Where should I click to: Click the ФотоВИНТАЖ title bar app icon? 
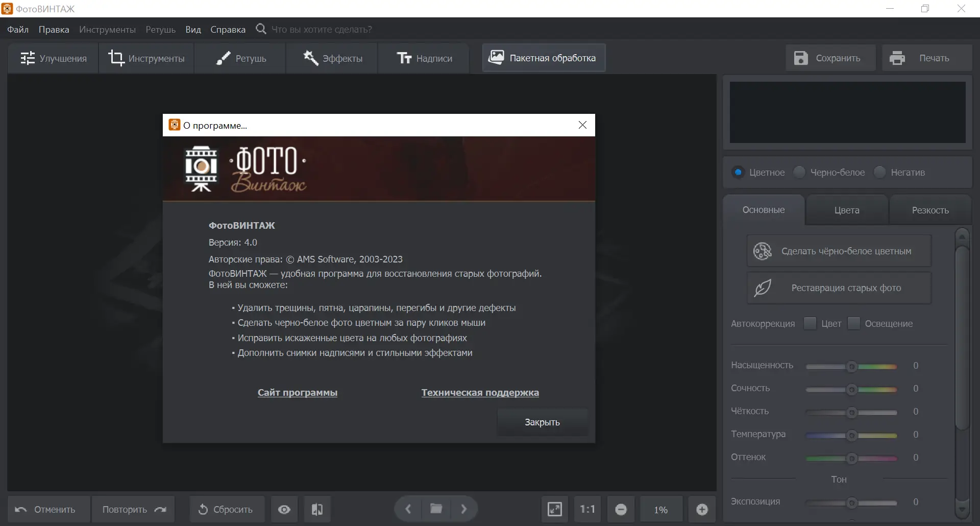7,9
